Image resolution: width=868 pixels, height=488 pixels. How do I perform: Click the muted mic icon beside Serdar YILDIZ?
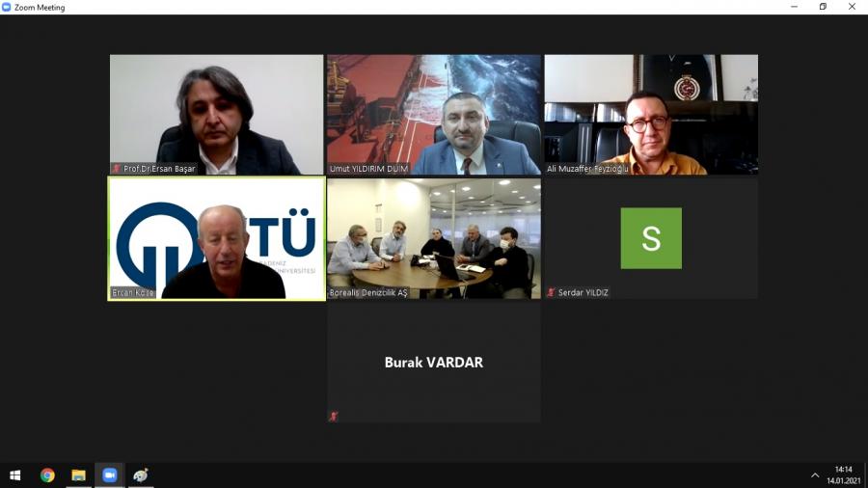[x=551, y=292]
